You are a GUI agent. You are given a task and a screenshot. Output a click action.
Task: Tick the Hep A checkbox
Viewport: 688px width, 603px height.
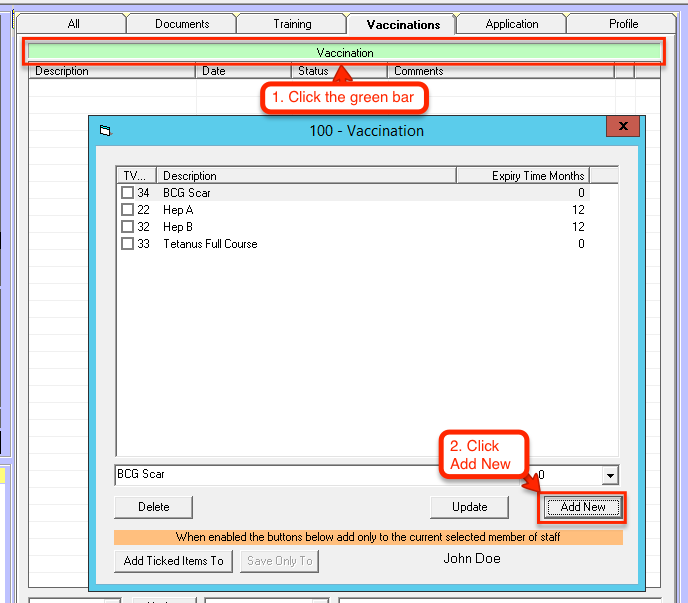pyautogui.click(x=127, y=210)
